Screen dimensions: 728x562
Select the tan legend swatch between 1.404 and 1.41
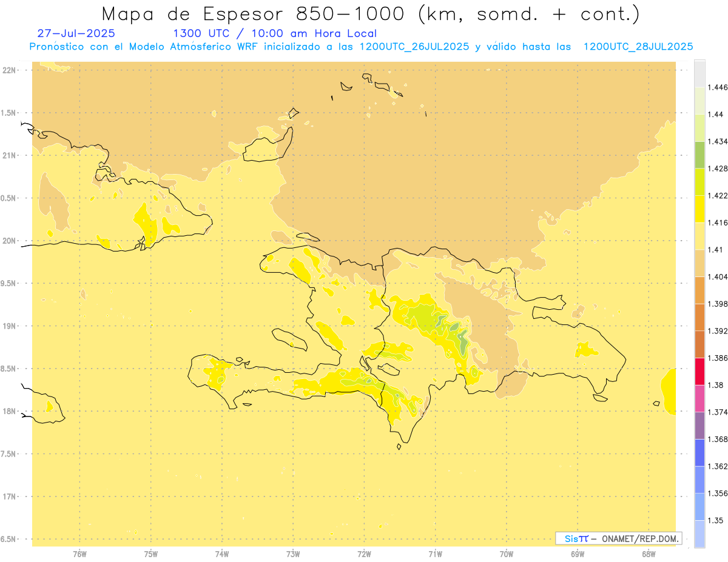pyautogui.click(x=699, y=263)
